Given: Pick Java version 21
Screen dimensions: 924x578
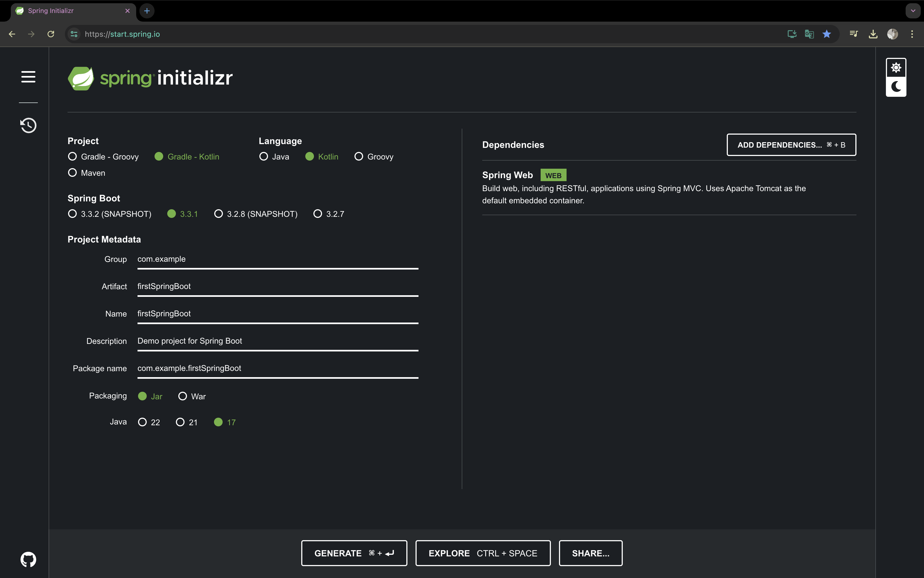Looking at the screenshot, I should (x=180, y=422).
